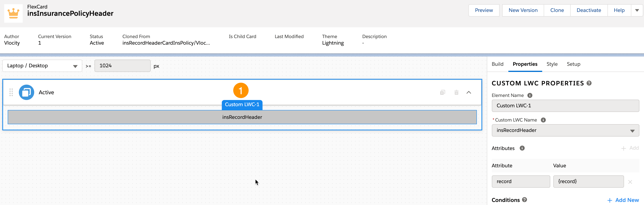This screenshot has width=644, height=205.
Task: Select the insRecordHeader element on canvas
Action: coord(242,117)
